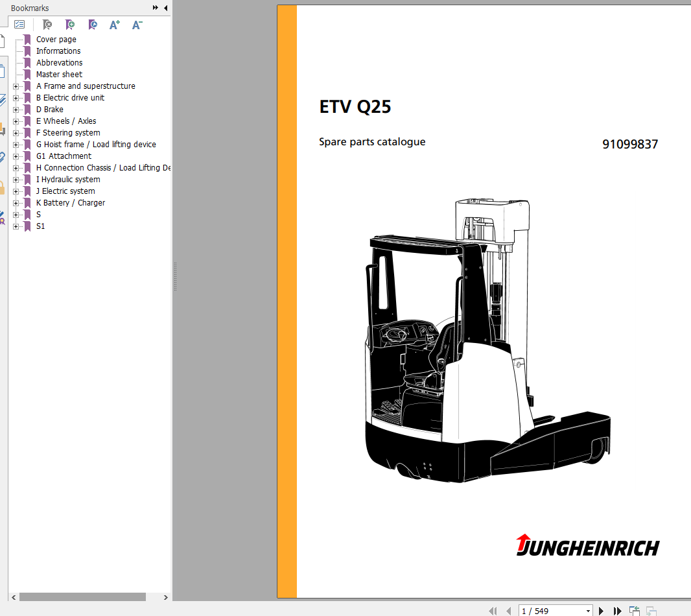Screen dimensions: 691x616
Task: Expand the I Hydraulic system bookmark
Action: [16, 180]
